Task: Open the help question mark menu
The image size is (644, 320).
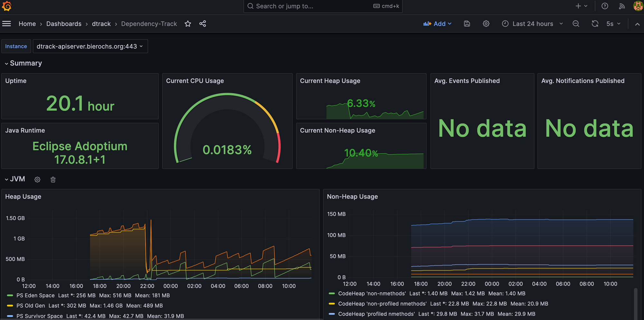Action: (x=605, y=6)
